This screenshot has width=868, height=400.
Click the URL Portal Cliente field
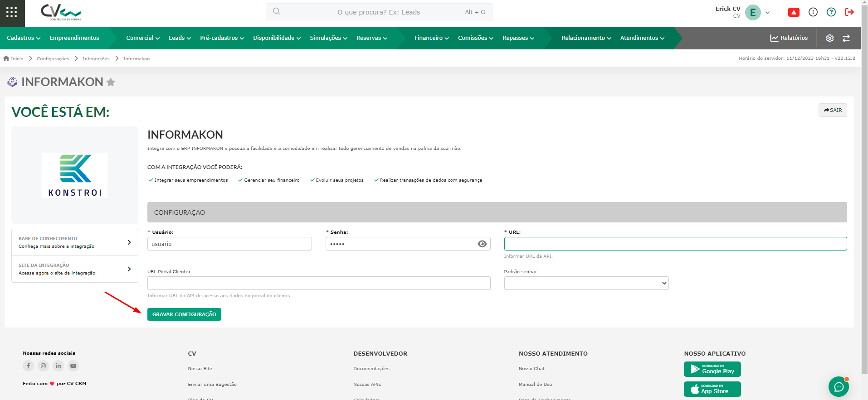pos(319,283)
